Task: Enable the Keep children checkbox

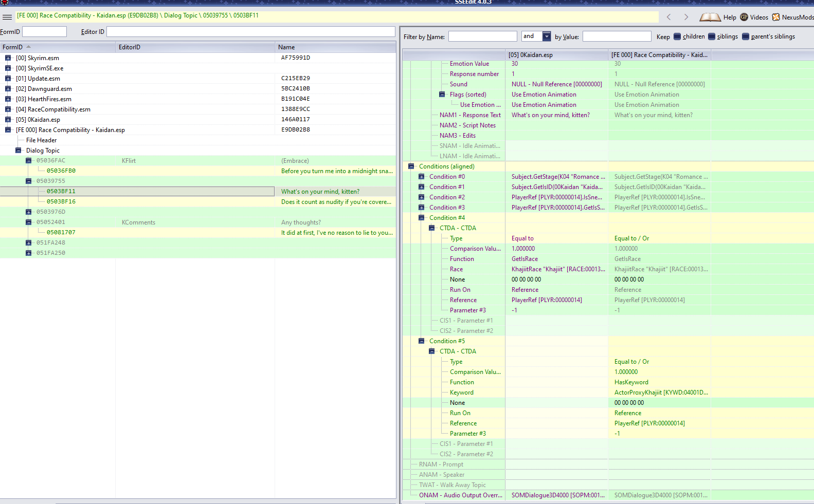Action: pos(677,36)
